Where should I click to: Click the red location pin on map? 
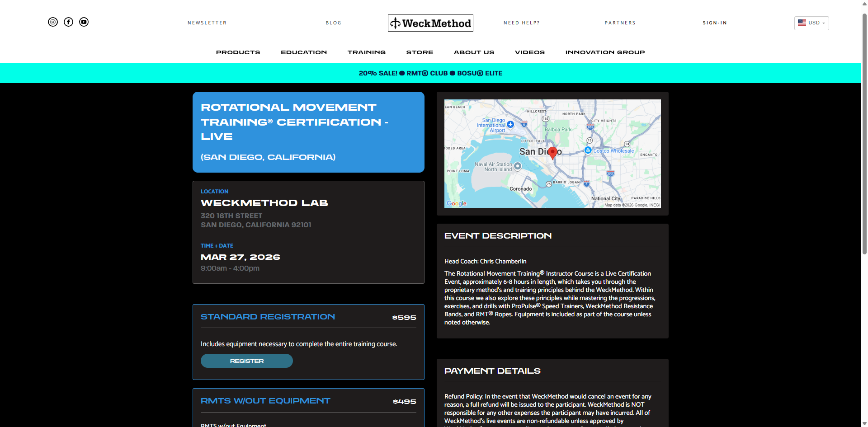[552, 153]
